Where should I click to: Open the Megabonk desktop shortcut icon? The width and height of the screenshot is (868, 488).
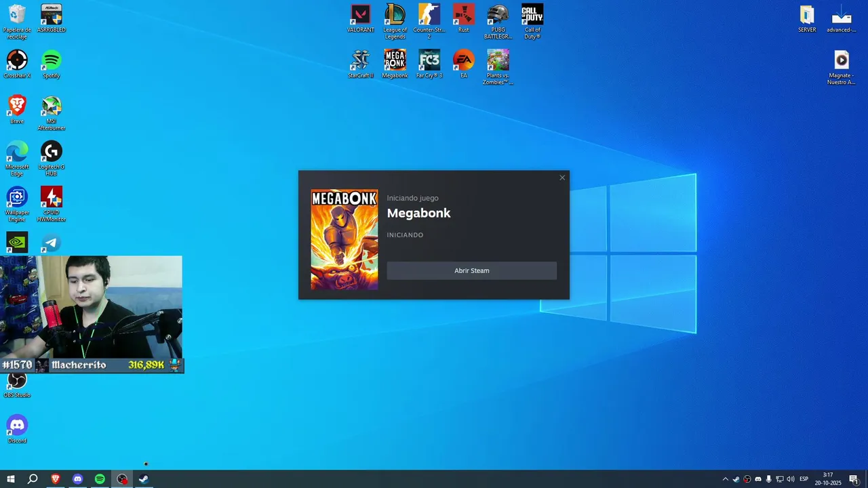coord(395,64)
